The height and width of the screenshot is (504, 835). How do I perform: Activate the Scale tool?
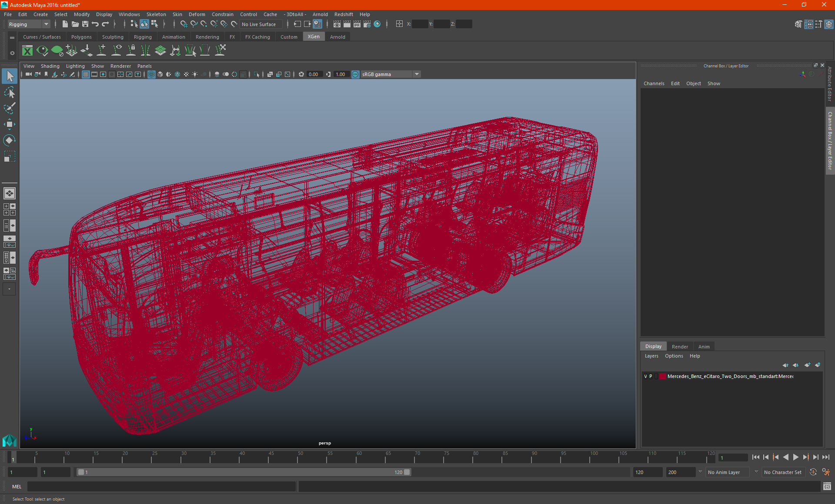[9, 156]
